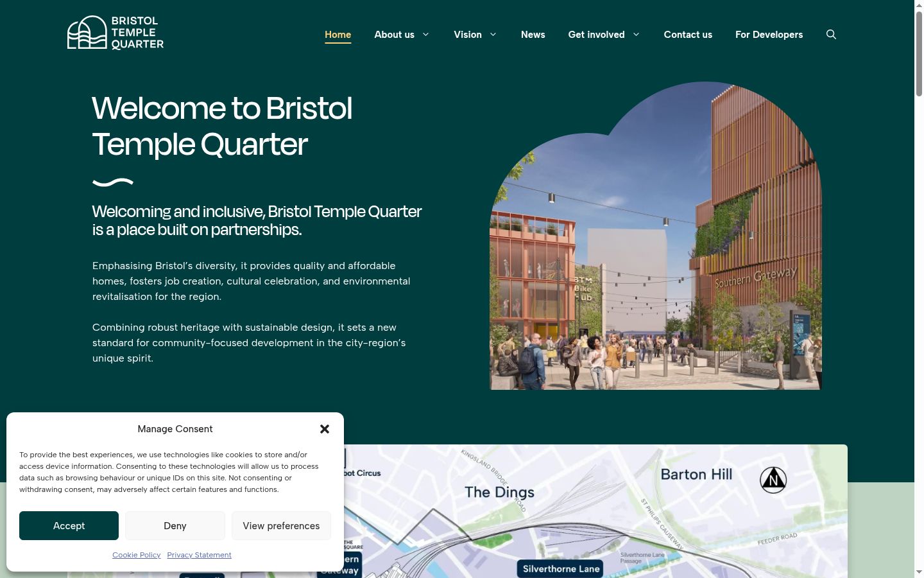Click the scrollbar down arrow
This screenshot has height=578, width=924.
pos(919,572)
